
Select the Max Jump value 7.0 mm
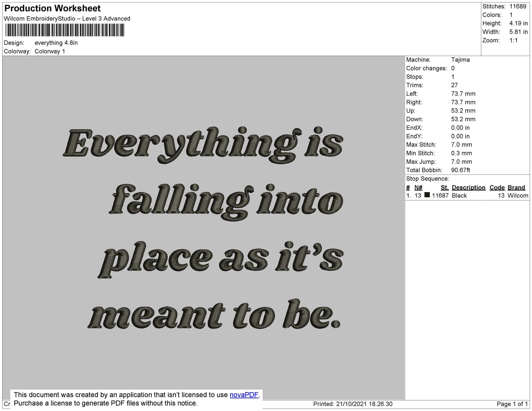461,162
